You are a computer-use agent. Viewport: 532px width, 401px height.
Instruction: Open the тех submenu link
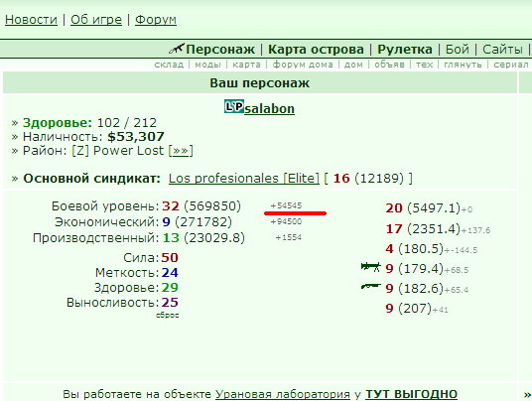(425, 65)
